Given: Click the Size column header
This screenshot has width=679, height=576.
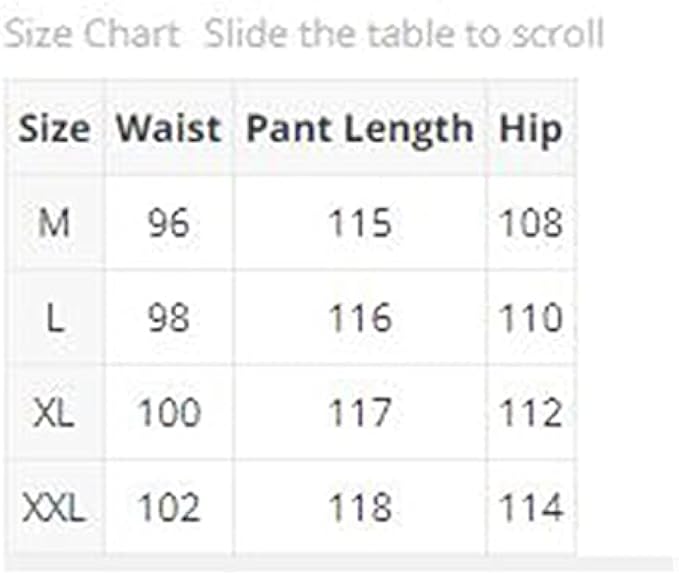Looking at the screenshot, I should click(x=55, y=128).
